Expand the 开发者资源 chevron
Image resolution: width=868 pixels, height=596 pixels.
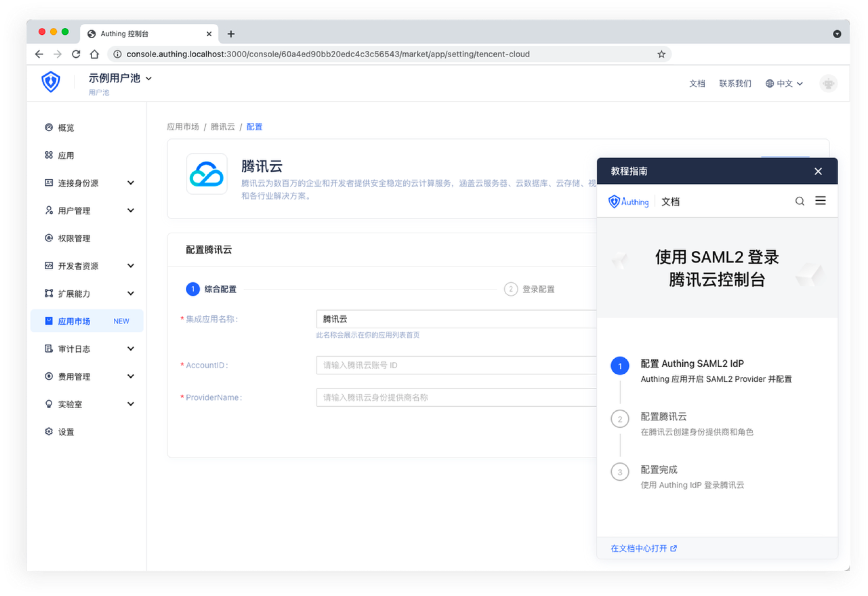tap(131, 266)
